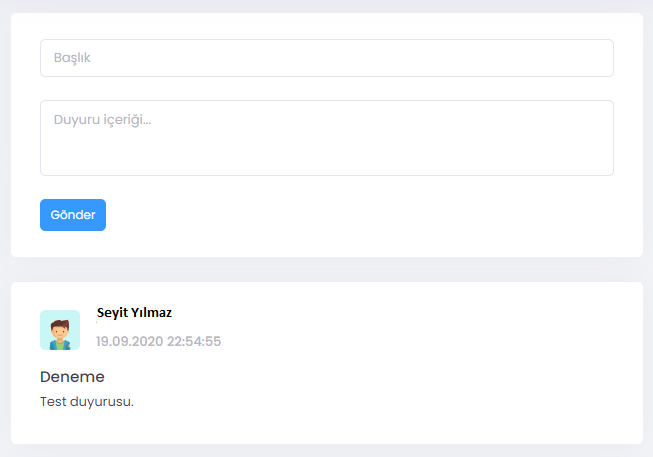Open the Deneme post heading

tap(72, 377)
